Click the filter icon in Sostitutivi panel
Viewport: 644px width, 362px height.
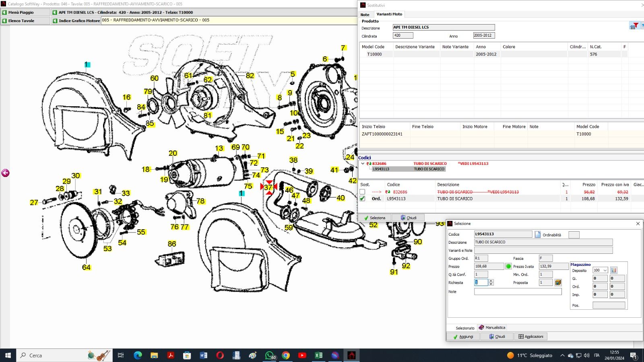point(634,26)
